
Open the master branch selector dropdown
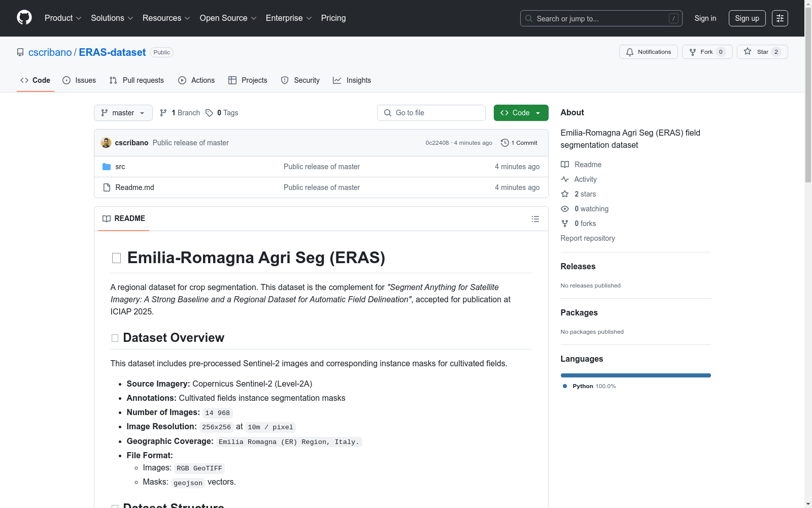pos(123,113)
